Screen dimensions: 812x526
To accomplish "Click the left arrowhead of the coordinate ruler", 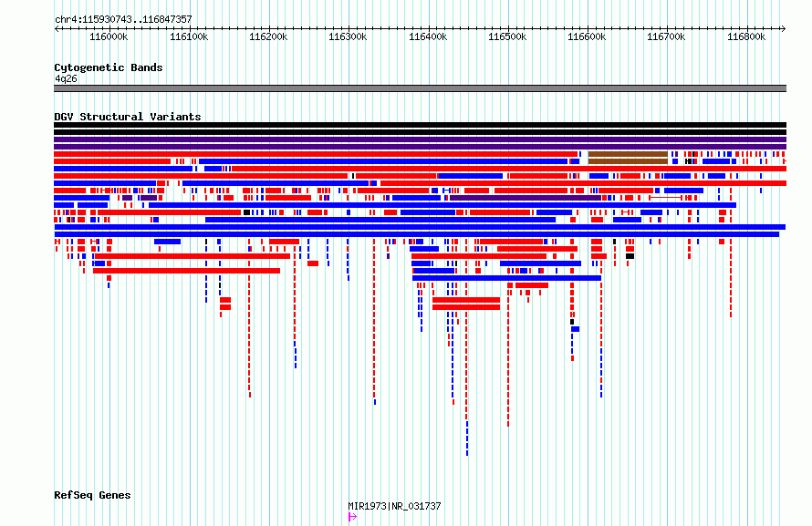I will tap(57, 29).
